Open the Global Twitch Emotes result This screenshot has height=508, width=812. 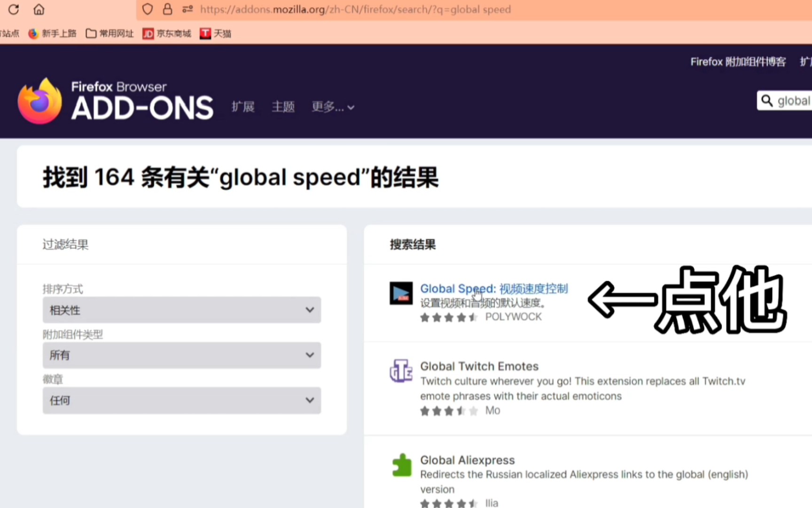point(479,366)
